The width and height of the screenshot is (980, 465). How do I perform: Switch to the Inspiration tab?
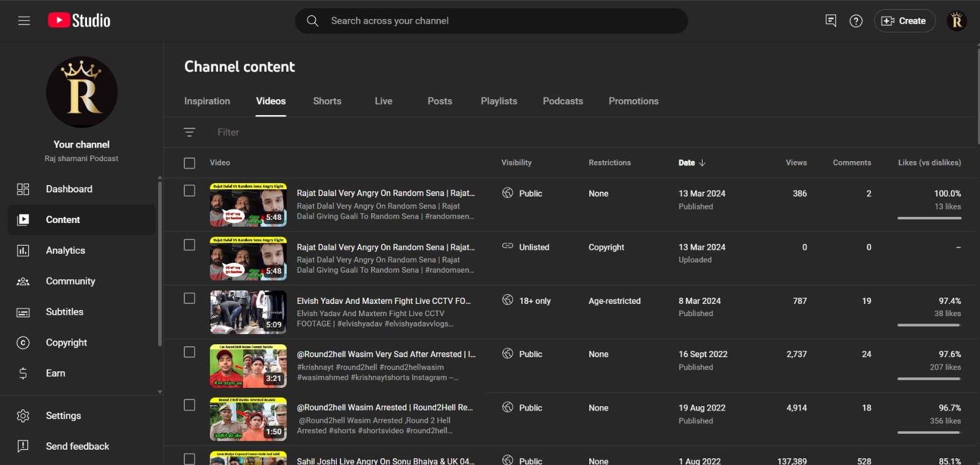(207, 101)
